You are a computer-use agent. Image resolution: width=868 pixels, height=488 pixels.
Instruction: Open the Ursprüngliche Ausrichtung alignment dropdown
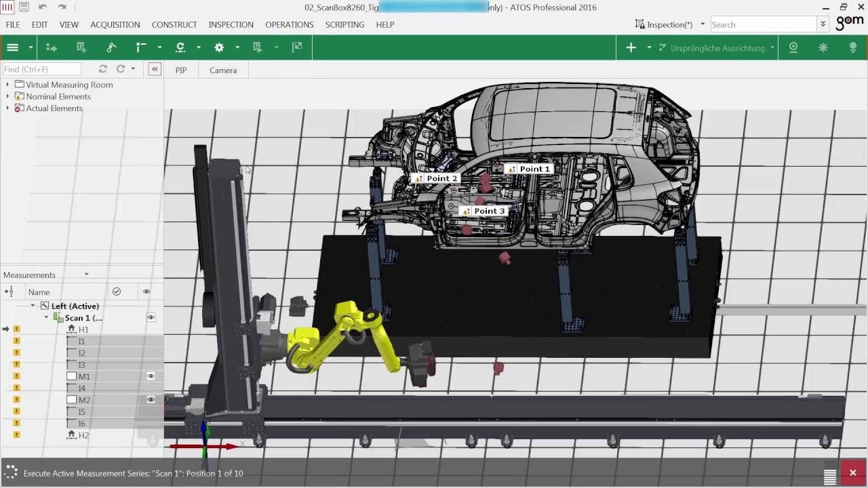click(772, 48)
